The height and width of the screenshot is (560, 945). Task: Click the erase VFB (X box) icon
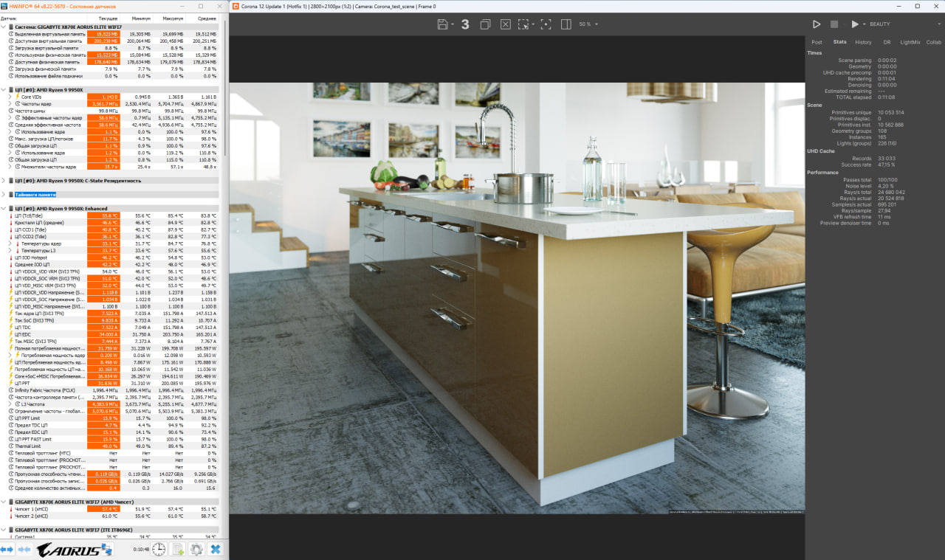[505, 24]
